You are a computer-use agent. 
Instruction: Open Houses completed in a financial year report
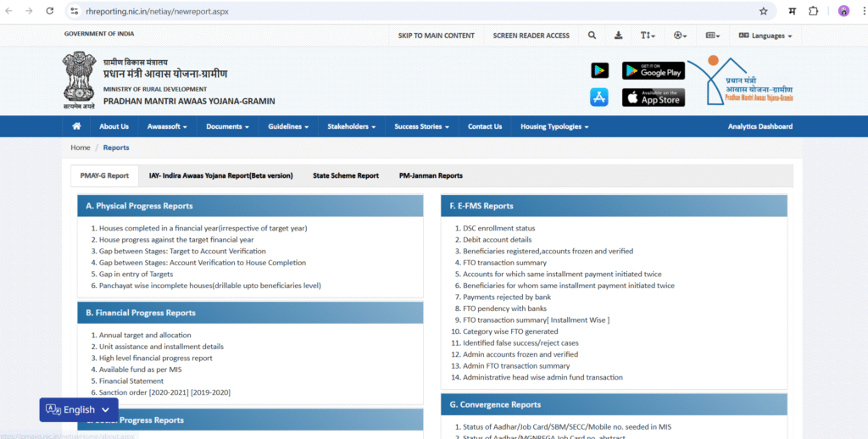coord(203,228)
